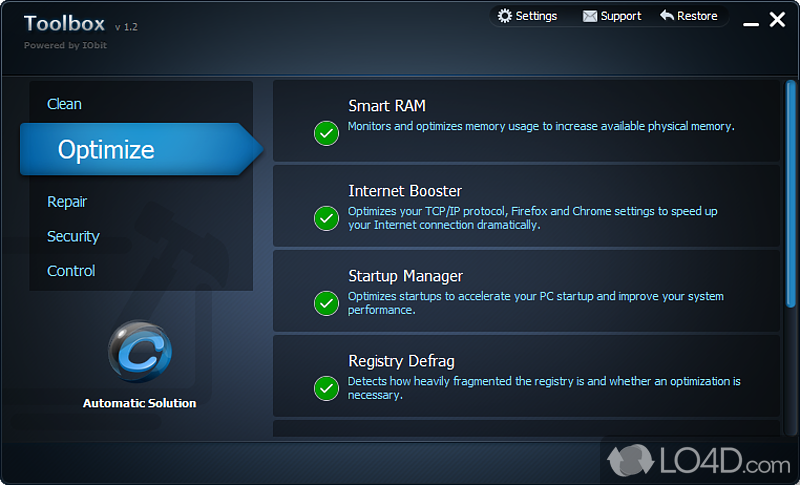Start Registry Defrag by its title
The image size is (800, 485).
pyautogui.click(x=402, y=361)
